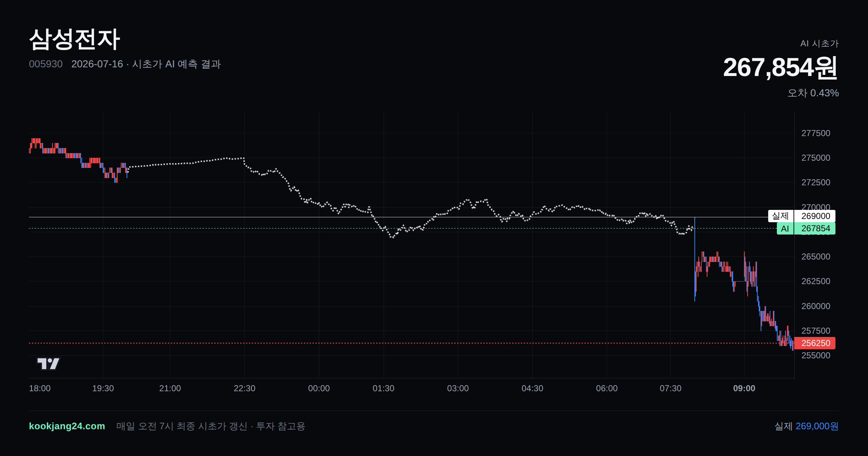The height and width of the screenshot is (456, 868).
Task: Click the 277500 price axis label
Action: pyautogui.click(x=816, y=133)
